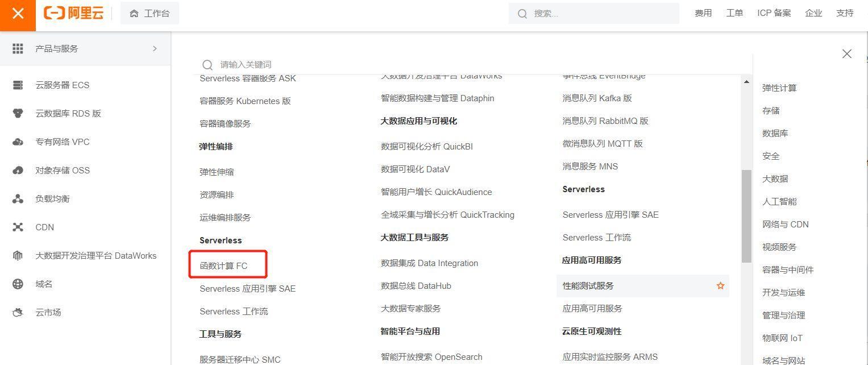Click the keyword search magnifier icon

click(x=207, y=65)
